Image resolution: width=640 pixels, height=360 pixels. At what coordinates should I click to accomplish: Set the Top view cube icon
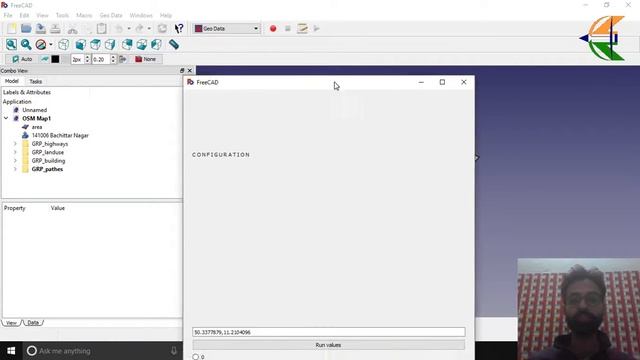(x=96, y=44)
